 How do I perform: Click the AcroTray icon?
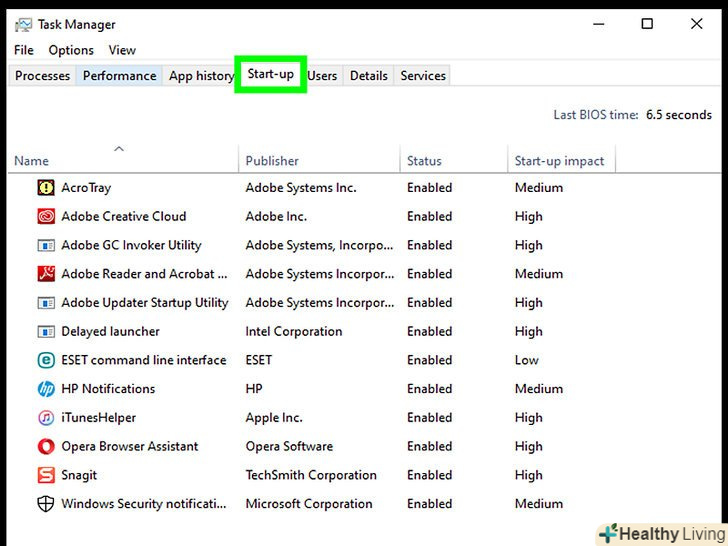46,188
